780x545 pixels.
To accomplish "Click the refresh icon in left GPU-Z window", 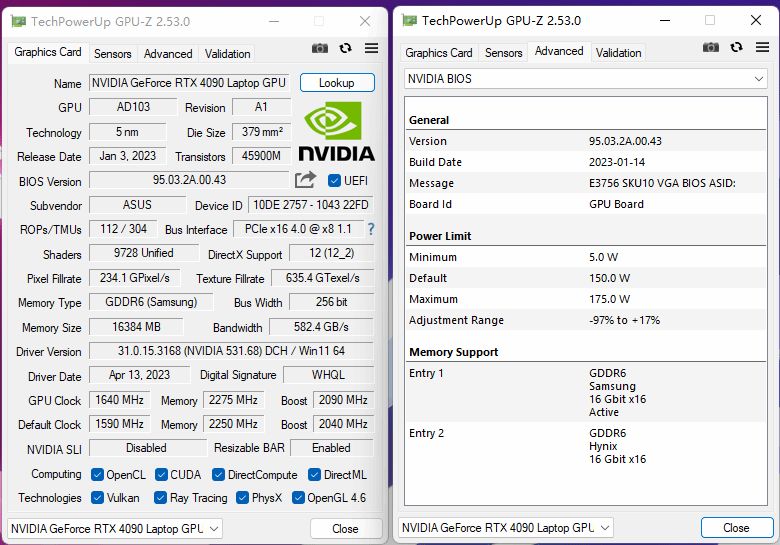I will pyautogui.click(x=345, y=48).
